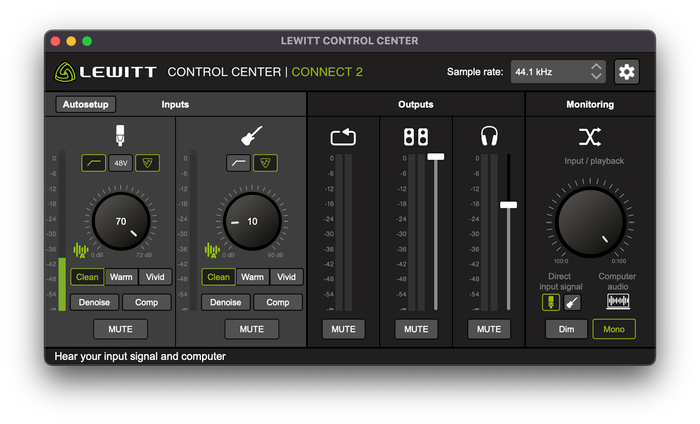Click the guitar input icon
700x424 pixels.
(x=251, y=136)
